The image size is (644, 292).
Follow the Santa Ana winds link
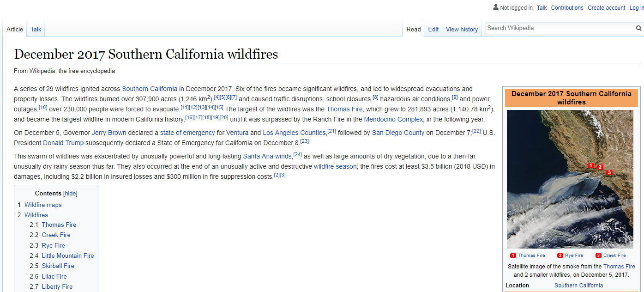[x=267, y=156]
